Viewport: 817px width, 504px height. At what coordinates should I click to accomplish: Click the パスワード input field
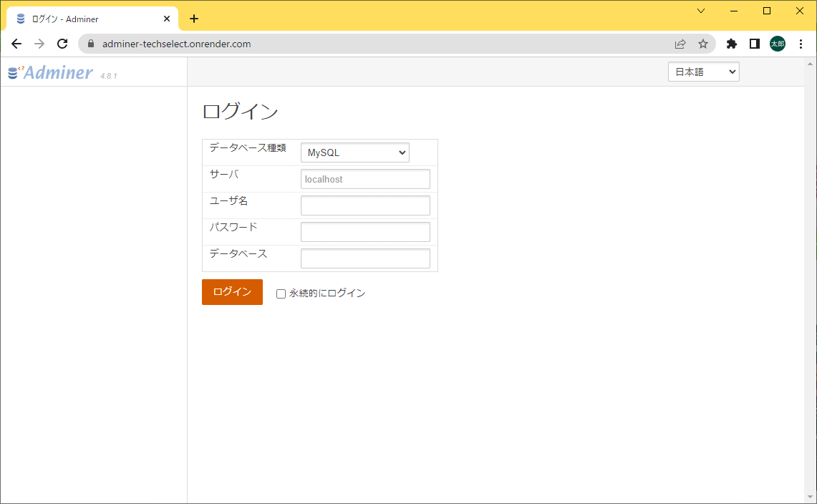click(365, 232)
